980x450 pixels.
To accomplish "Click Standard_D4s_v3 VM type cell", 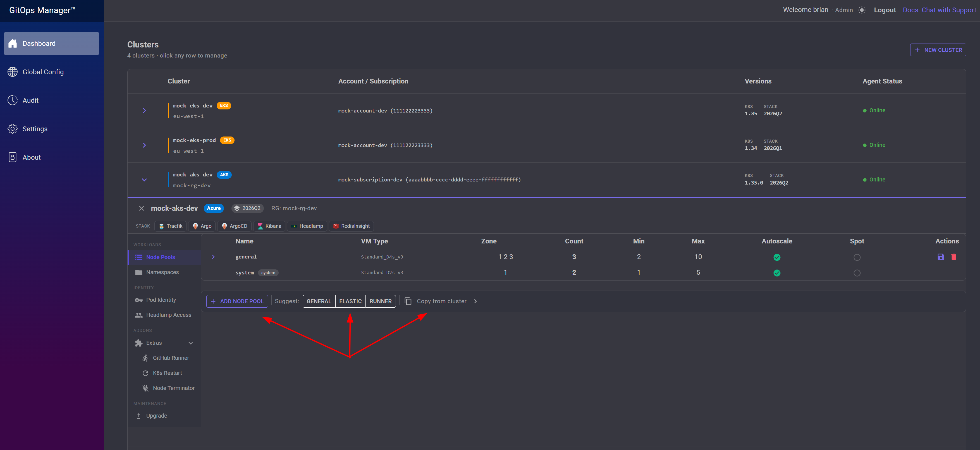I will point(382,257).
